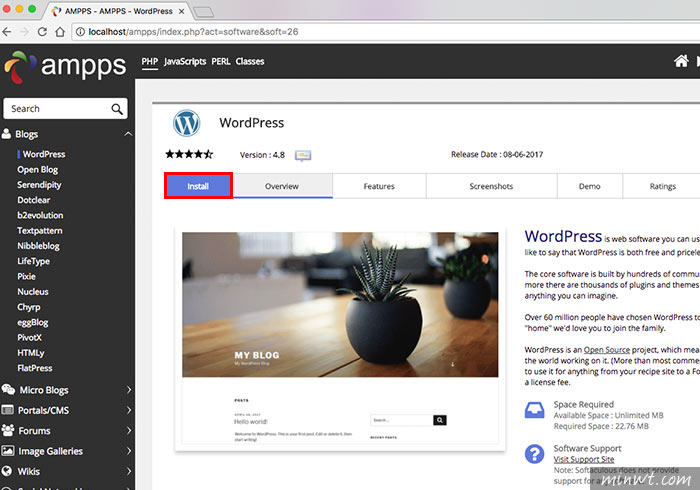Open the Features tab

[379, 186]
